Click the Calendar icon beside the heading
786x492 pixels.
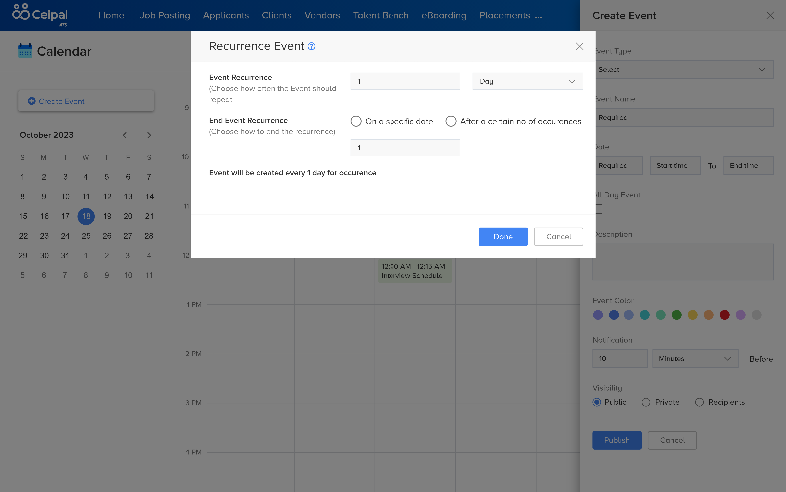point(25,51)
